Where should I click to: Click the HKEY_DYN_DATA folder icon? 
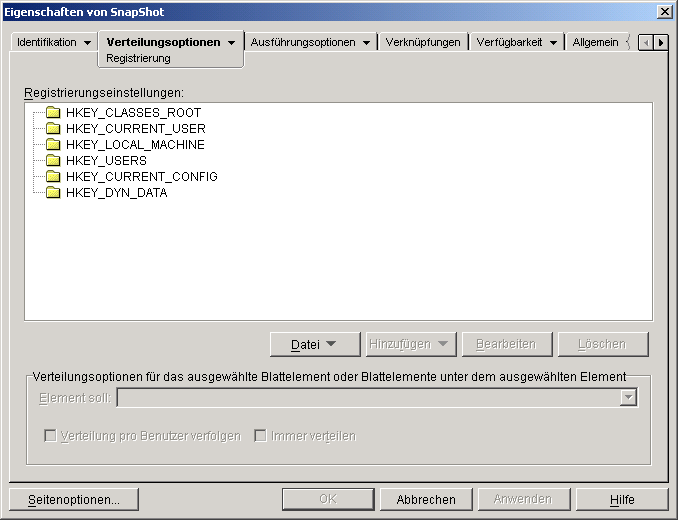(x=53, y=193)
